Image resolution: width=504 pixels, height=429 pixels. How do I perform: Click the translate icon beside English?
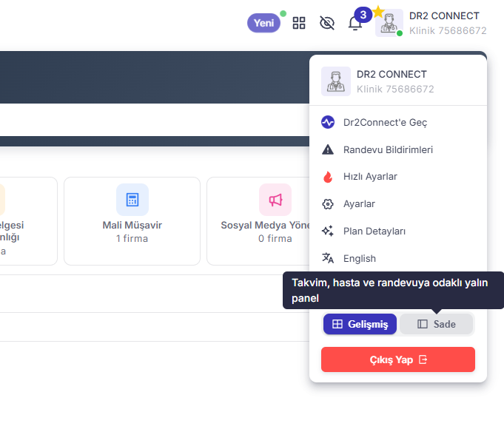[x=328, y=258]
